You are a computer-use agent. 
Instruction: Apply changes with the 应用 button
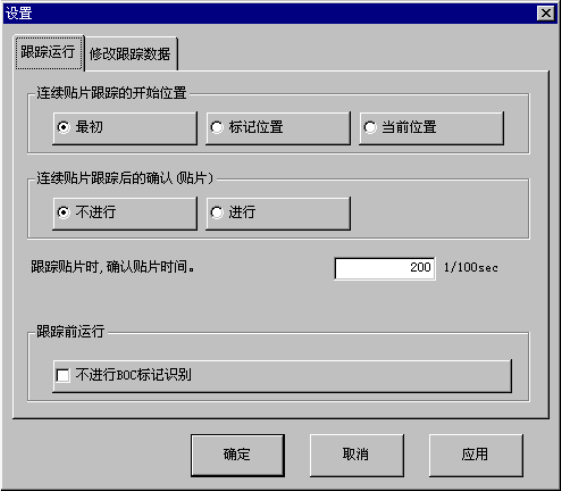tap(475, 455)
